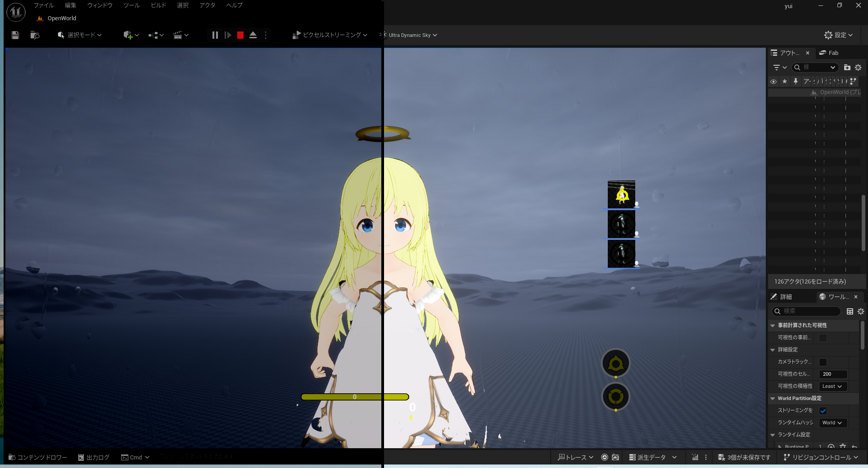Screen dimensions: 868x468
Task: Open the 選択 menu
Action: coord(183,5)
